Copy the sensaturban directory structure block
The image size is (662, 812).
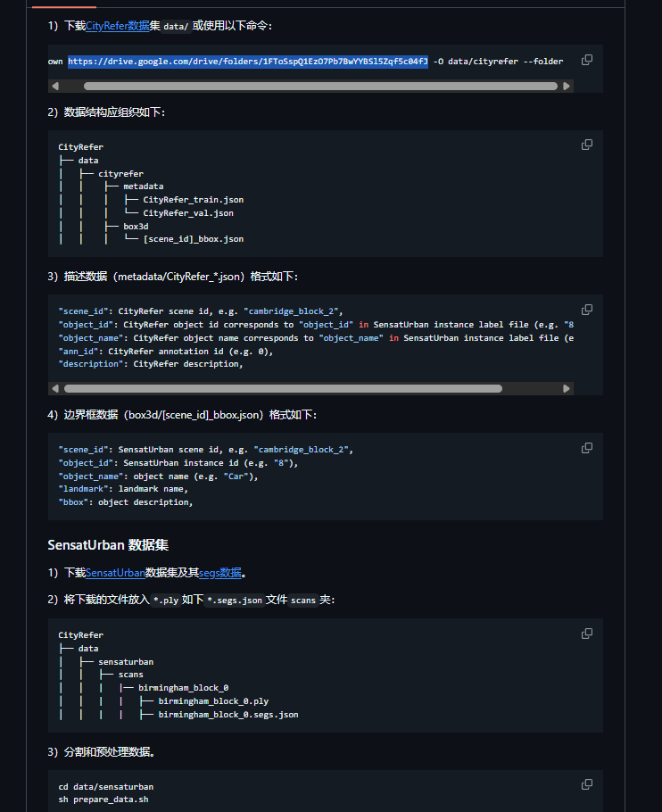coord(587,634)
